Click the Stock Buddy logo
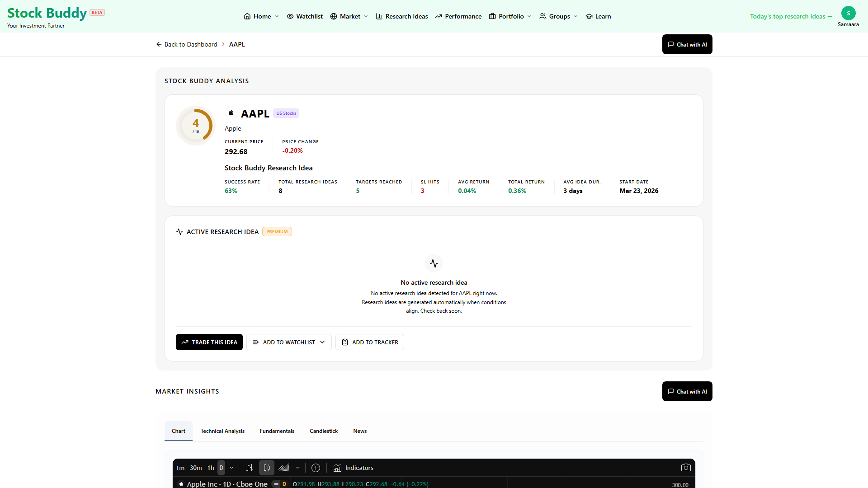868x488 pixels. 47,13
